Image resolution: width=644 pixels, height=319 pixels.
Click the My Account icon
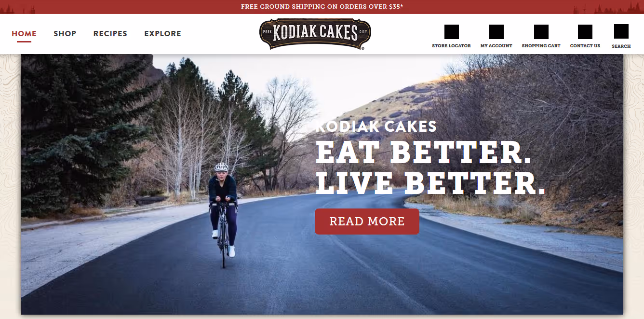click(496, 32)
